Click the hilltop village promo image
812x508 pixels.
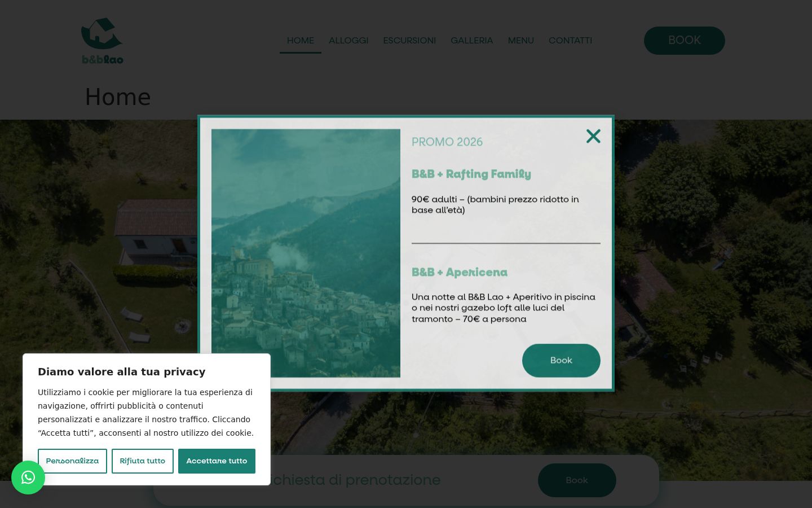coord(306,253)
